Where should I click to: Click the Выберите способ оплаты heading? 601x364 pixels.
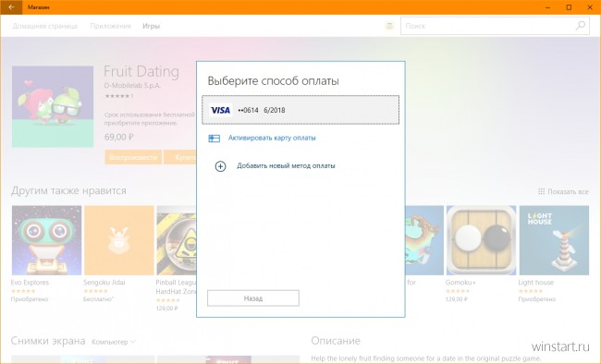click(274, 81)
